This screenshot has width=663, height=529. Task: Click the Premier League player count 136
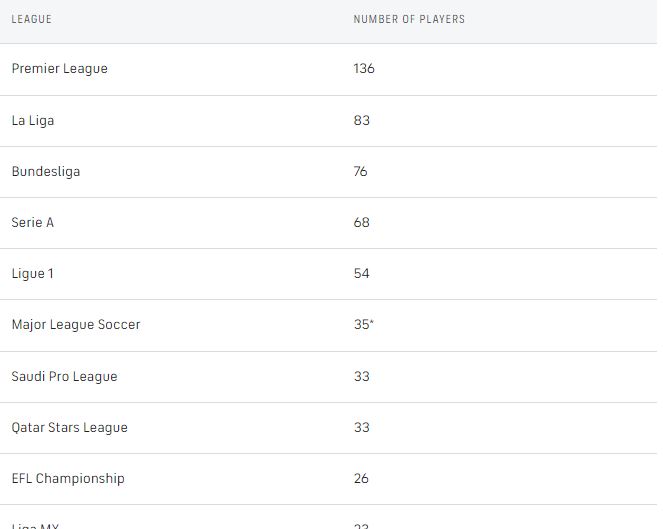(364, 68)
